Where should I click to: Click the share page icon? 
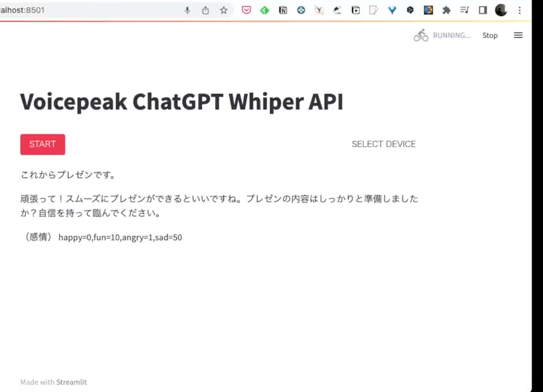pos(205,10)
